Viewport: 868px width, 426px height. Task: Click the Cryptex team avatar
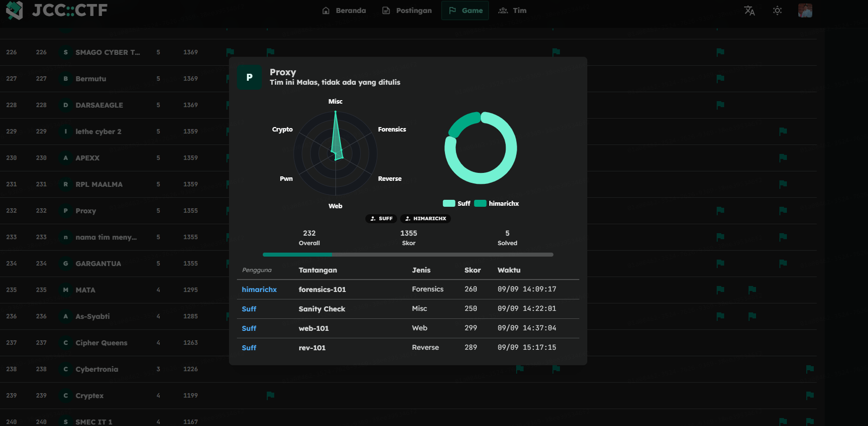pos(65,396)
